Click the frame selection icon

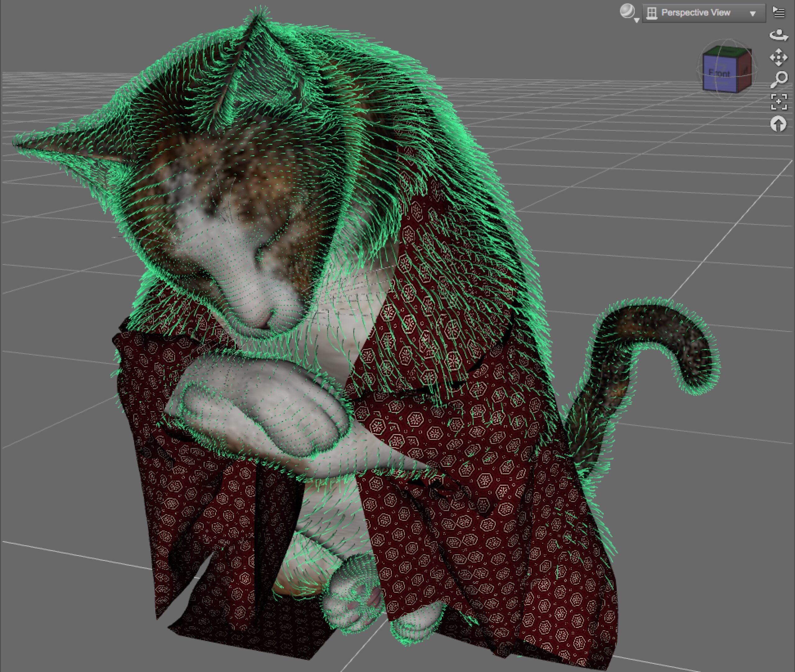(778, 102)
